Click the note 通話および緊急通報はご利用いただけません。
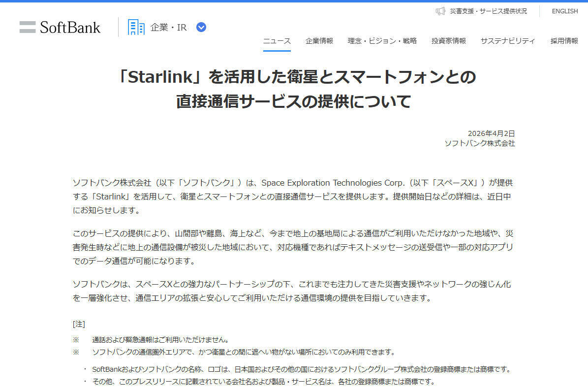588x391 pixels. click(x=160, y=340)
